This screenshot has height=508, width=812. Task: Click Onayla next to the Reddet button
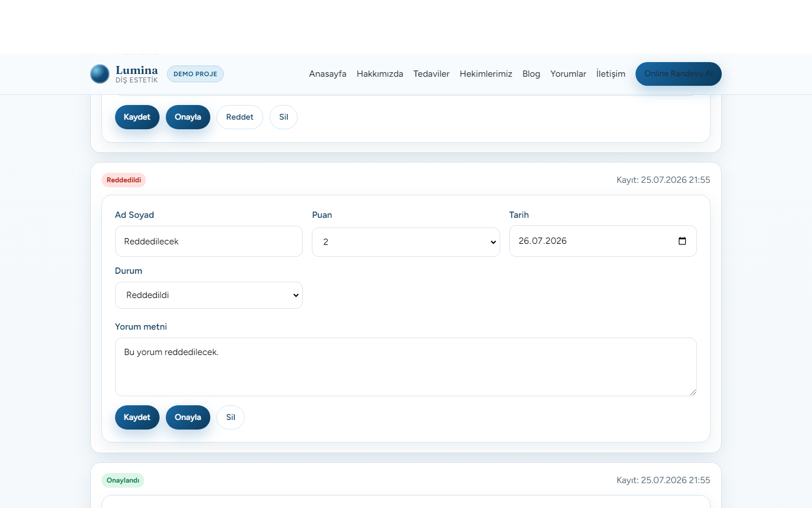click(x=188, y=117)
